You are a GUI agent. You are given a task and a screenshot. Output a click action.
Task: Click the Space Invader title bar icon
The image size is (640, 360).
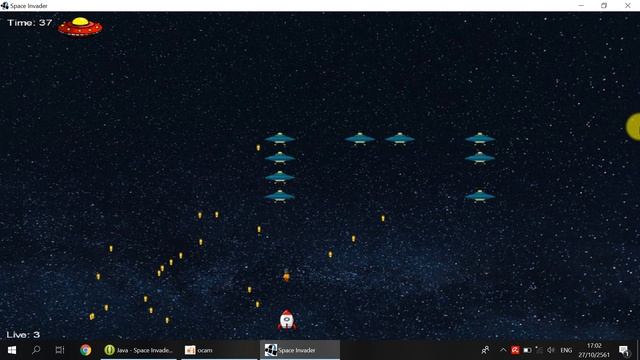(x=4, y=6)
